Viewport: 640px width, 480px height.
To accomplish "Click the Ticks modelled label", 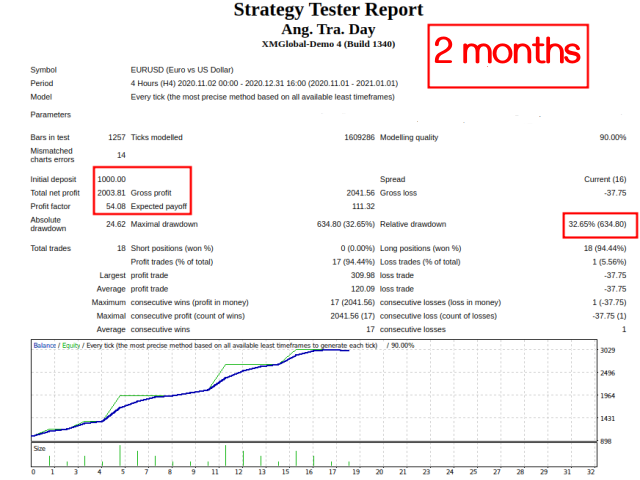I will coord(156,137).
